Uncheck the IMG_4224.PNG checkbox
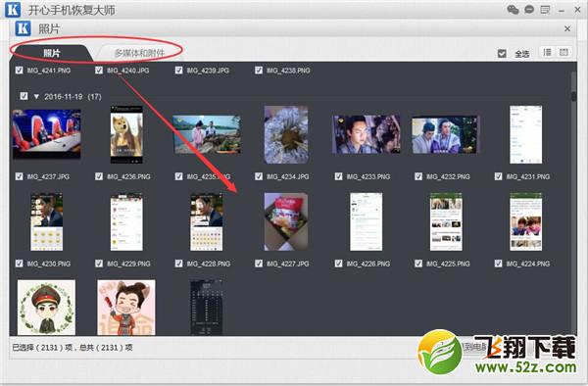Image resolution: width=588 pixels, height=386 pixels. point(499,264)
